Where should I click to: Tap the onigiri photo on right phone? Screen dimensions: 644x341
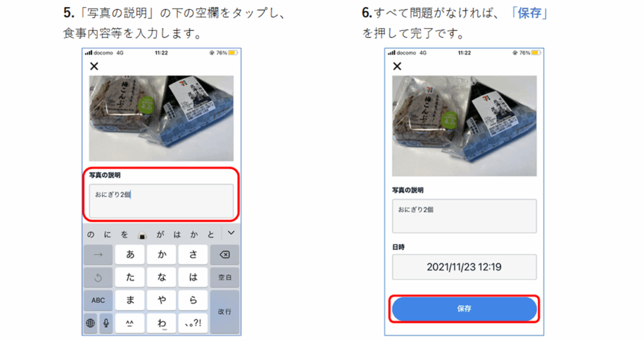(x=464, y=126)
